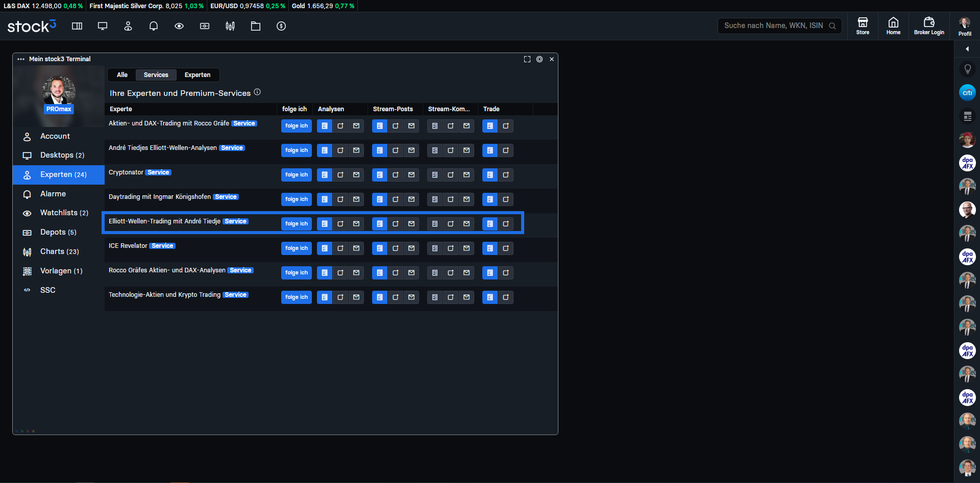Open Desktops (2) in the sidebar
Image resolution: width=980 pixels, height=483 pixels.
click(x=59, y=155)
